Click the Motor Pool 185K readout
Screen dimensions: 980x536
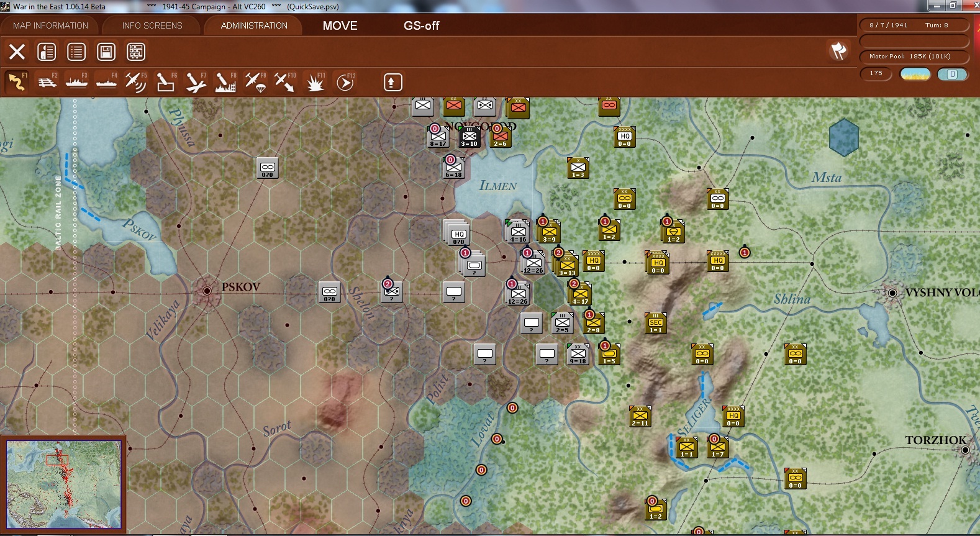pos(914,57)
